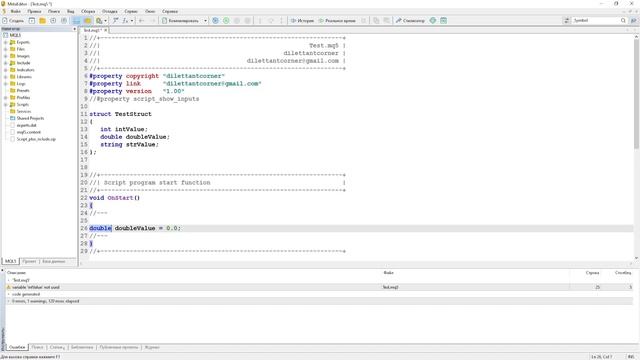This screenshot has width=640, height=360.
Task: Switch to the Проект navigator tab
Action: tap(29, 261)
